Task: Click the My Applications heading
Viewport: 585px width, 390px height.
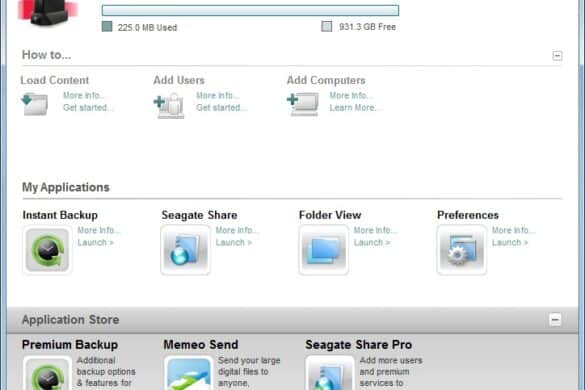Action: (66, 187)
